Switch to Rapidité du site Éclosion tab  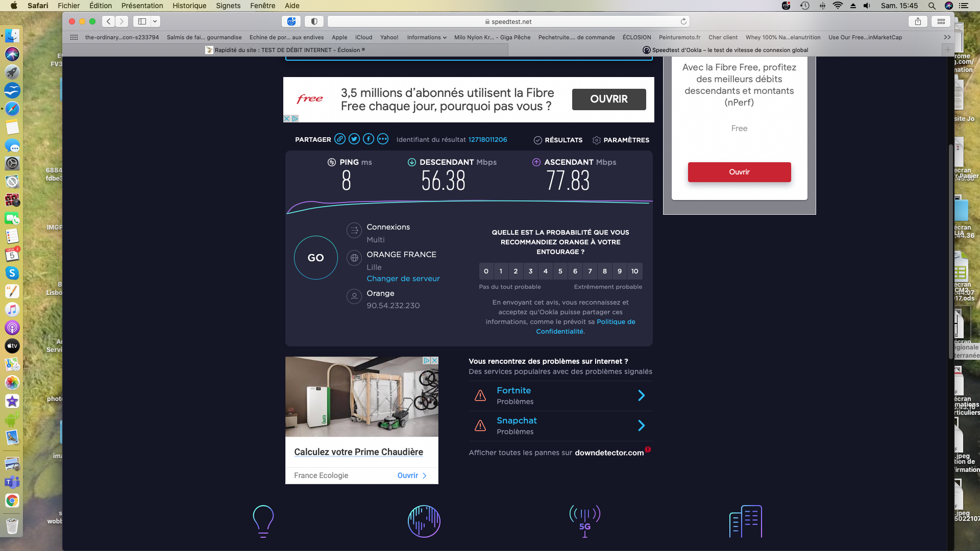click(x=285, y=50)
